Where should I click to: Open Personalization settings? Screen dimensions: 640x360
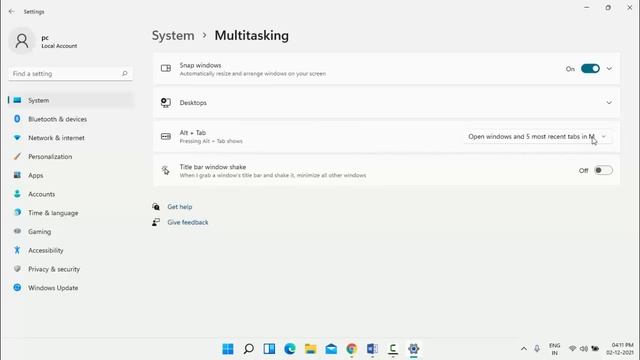click(71, 157)
